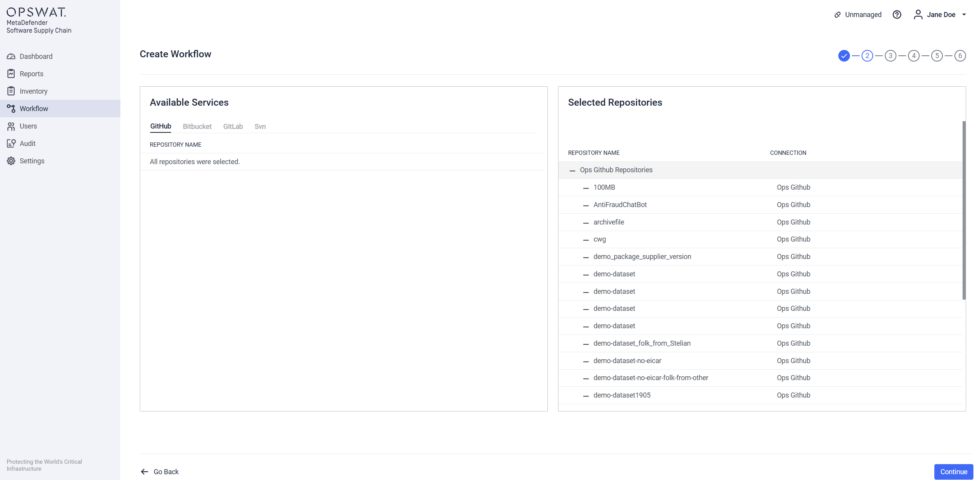The width and height of the screenshot is (980, 480).
Task: Click the Inventory clipboard icon
Action: click(x=11, y=91)
